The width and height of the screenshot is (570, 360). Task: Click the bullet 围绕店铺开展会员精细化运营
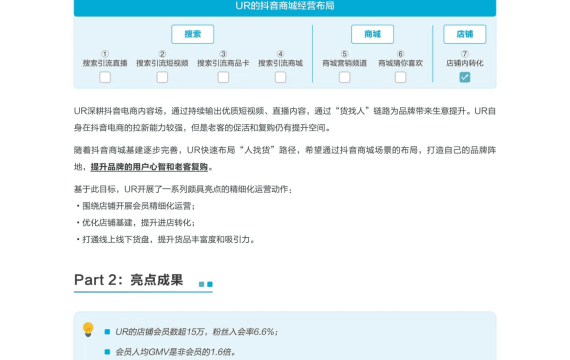(x=136, y=206)
